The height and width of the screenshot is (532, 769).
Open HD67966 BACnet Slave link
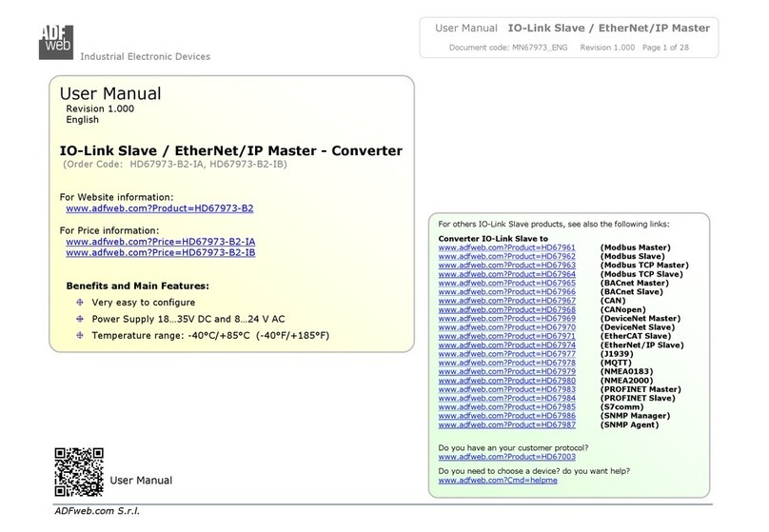pyautogui.click(x=506, y=292)
